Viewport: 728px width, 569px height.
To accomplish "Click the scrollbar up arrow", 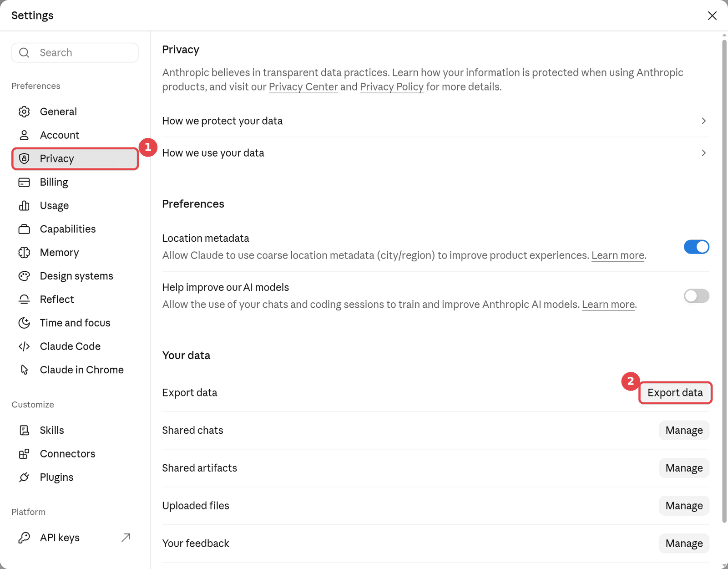I will [724, 35].
